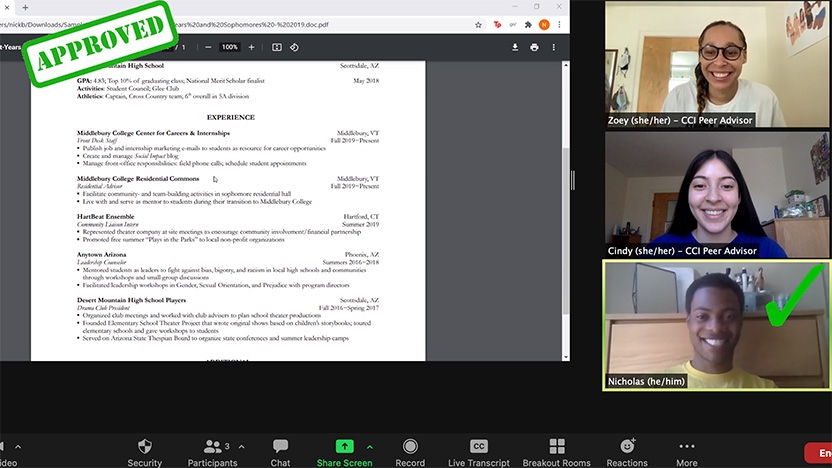This screenshot has height=468, width=832.
Task: Click the red extension icon in the Chrome toolbar
Action: pyautogui.click(x=497, y=24)
